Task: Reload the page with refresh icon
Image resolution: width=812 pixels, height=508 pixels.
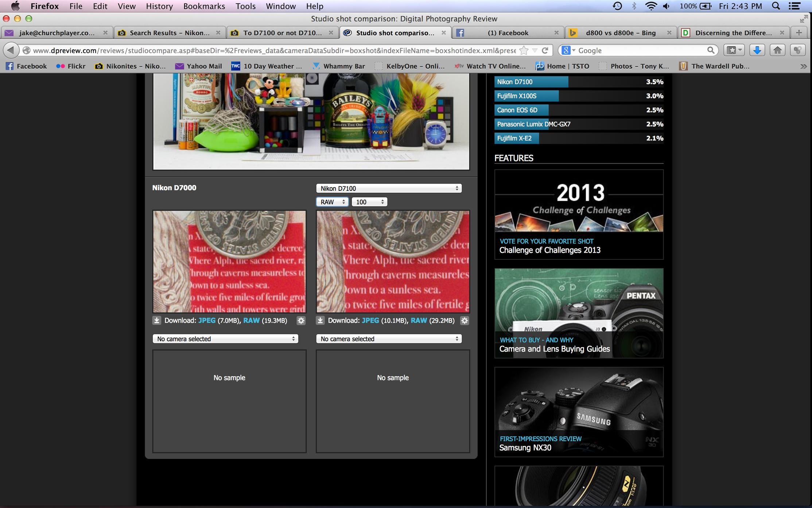Action: click(545, 50)
